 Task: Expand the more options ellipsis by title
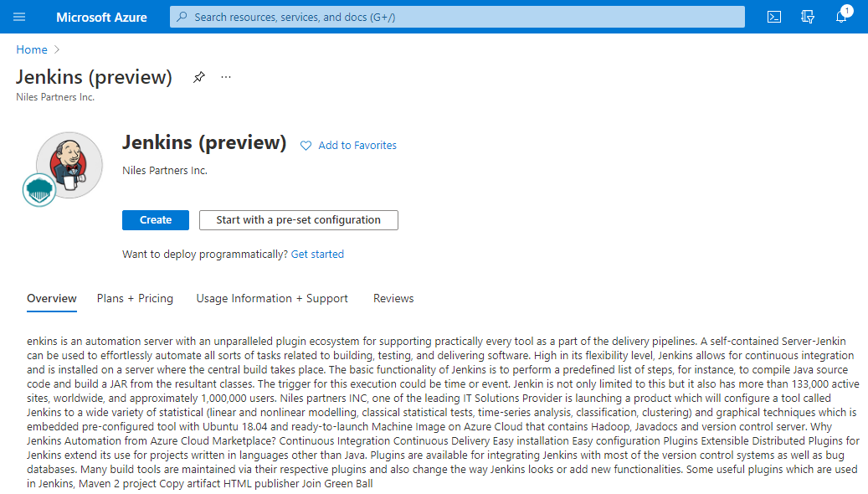point(226,77)
